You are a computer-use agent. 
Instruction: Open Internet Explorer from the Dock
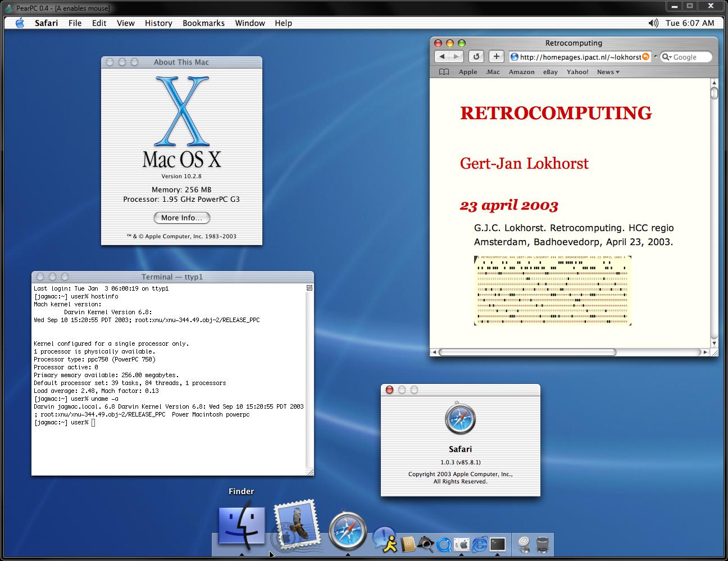480,544
